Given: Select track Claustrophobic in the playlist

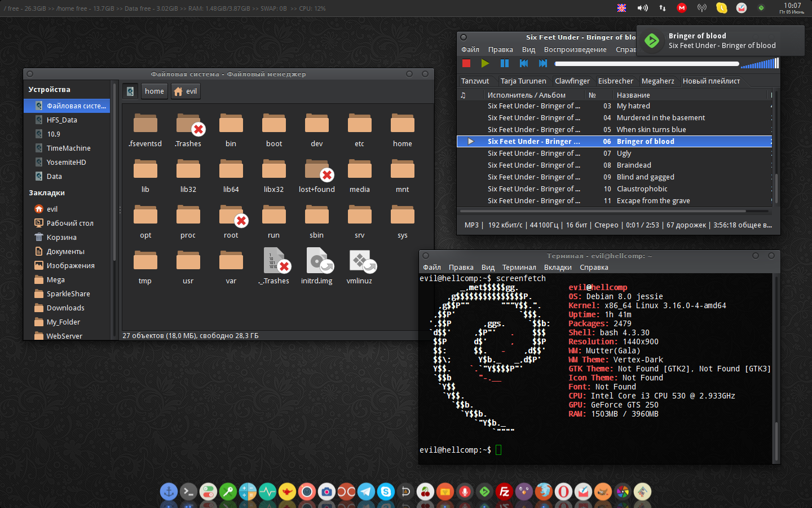Looking at the screenshot, I should tap(614, 189).
